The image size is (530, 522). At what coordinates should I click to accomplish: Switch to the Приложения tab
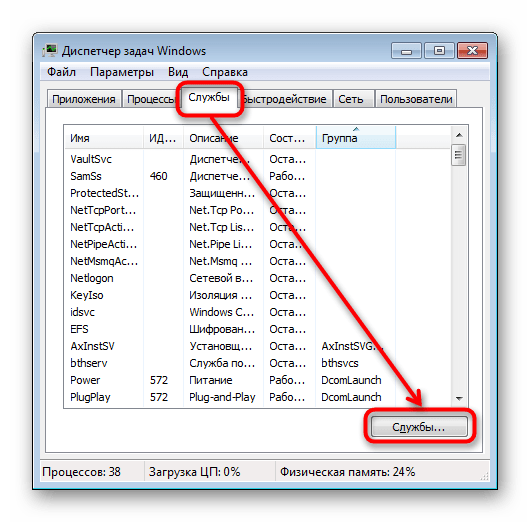click(84, 99)
